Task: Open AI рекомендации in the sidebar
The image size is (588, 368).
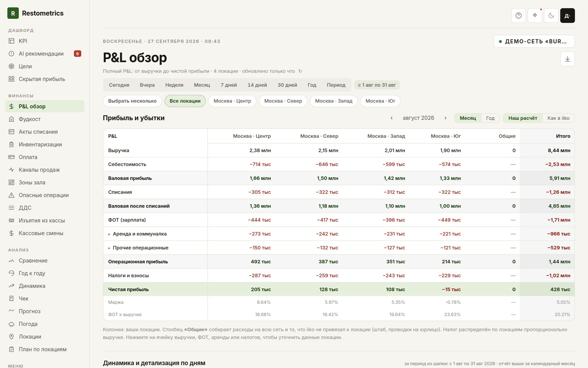Action: pyautogui.click(x=45, y=54)
